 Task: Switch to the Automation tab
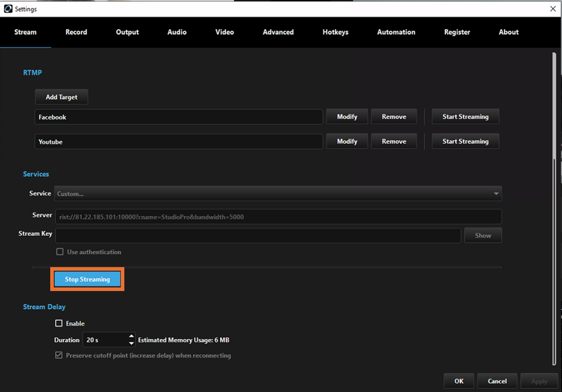click(x=396, y=32)
